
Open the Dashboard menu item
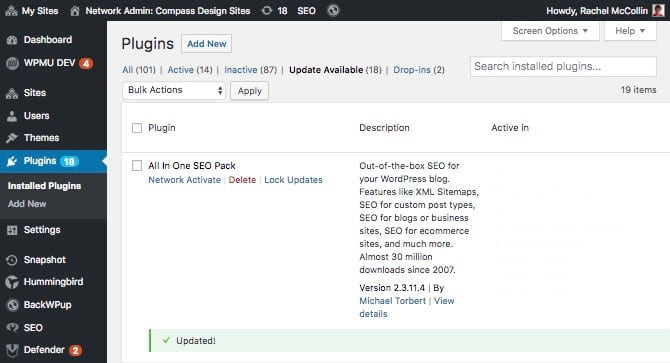(48, 40)
